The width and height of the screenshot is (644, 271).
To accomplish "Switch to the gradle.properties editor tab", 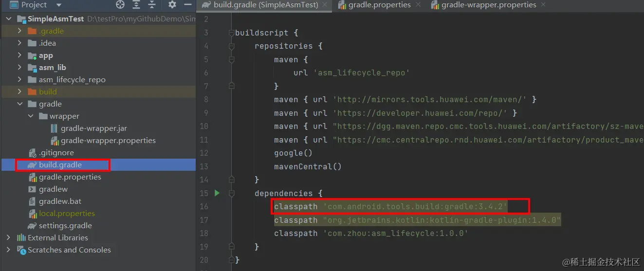I will click(380, 5).
